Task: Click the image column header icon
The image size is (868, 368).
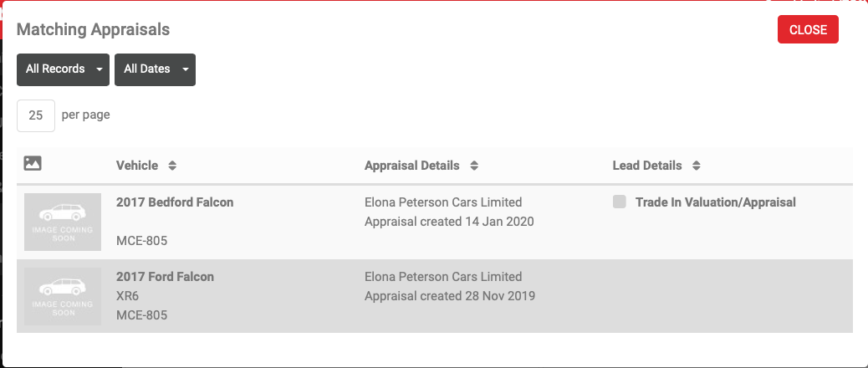Action: (x=33, y=164)
